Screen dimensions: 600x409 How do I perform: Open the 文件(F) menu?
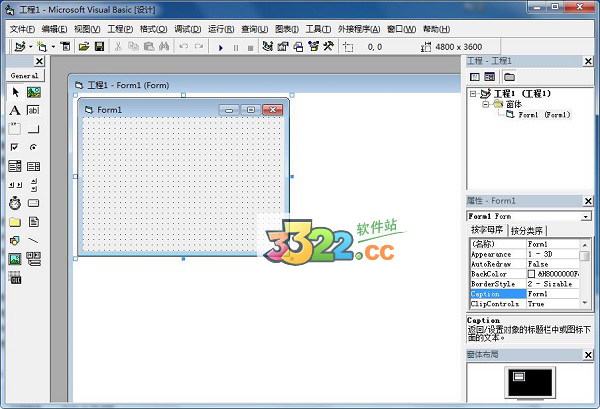[23, 29]
